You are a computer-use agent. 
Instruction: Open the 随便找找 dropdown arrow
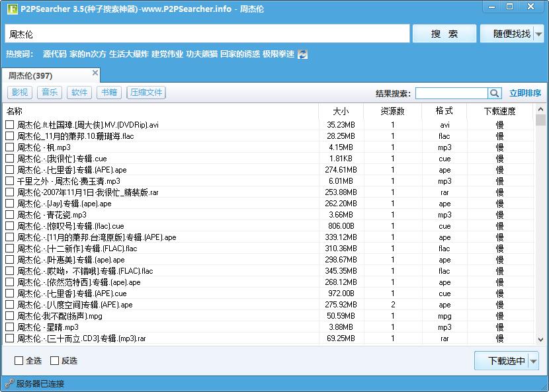(539, 34)
